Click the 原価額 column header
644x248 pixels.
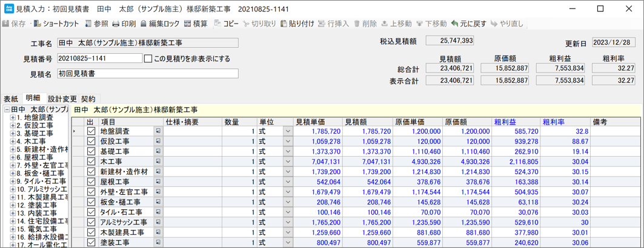(x=467, y=122)
